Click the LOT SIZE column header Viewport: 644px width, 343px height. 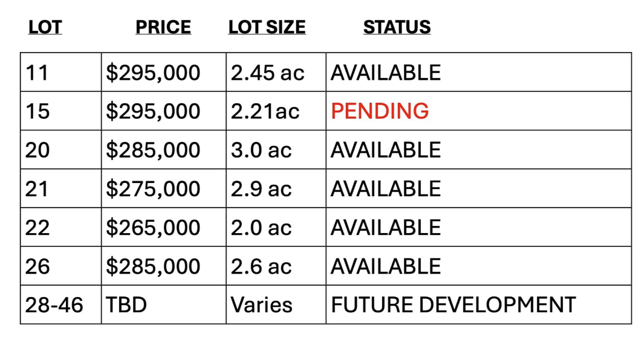point(267,28)
